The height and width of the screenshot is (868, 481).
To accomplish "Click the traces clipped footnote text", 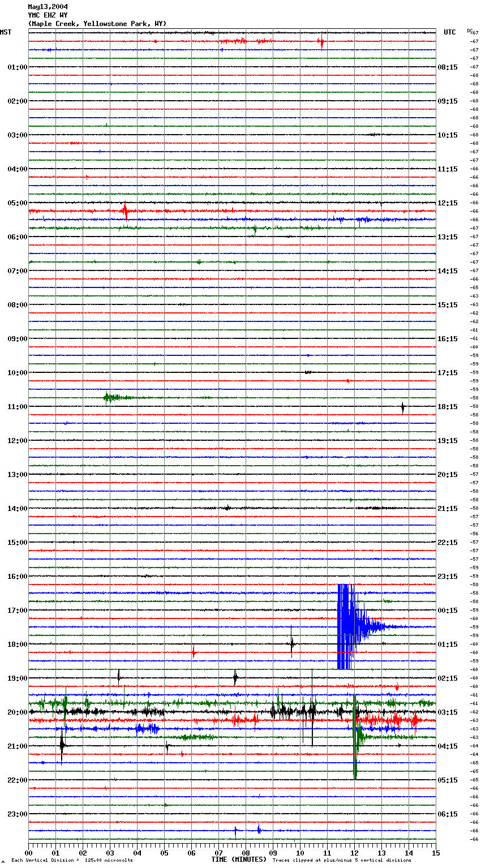I will [x=342, y=861].
